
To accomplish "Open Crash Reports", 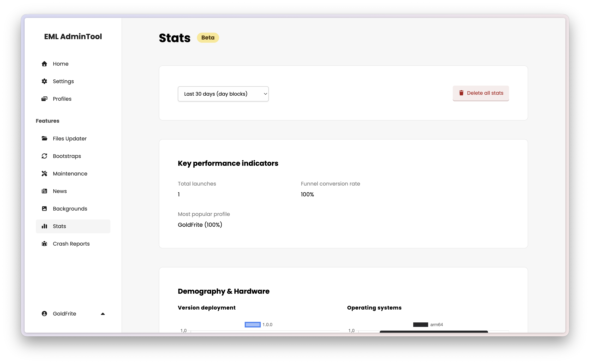I will [x=73, y=244].
